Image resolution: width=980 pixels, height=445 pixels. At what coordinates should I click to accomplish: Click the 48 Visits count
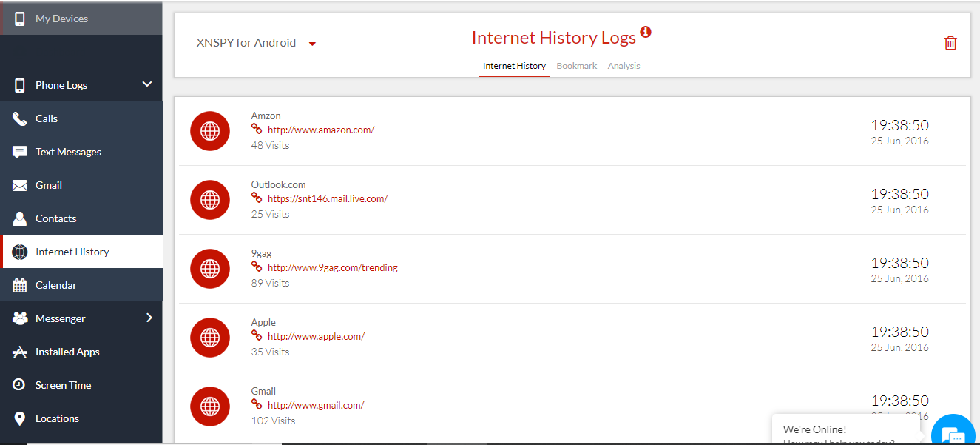point(270,145)
